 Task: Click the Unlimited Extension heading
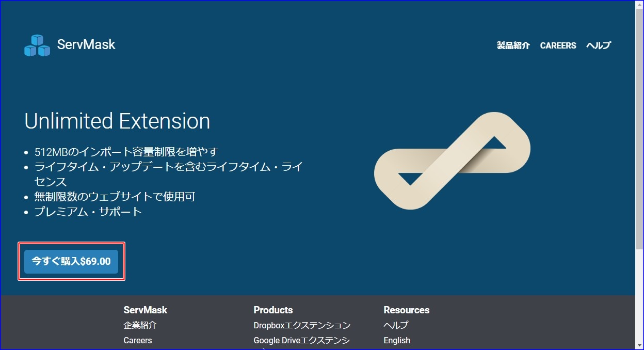tap(117, 121)
